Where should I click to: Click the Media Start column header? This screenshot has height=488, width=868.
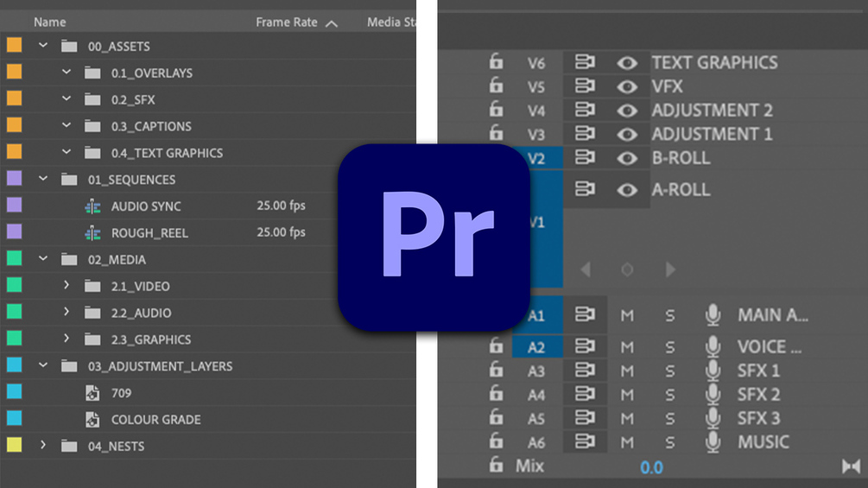[391, 22]
